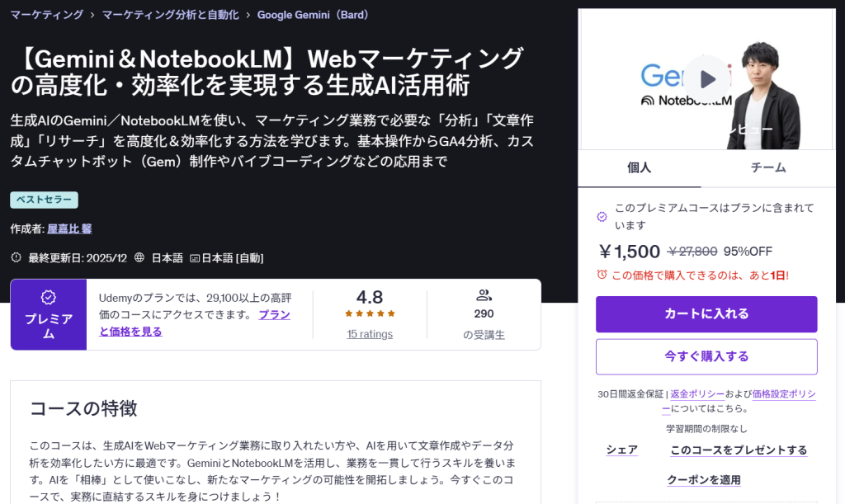This screenshot has width=845, height=504.
Task: Click the globe icon beside 日本語
Action: point(139,257)
